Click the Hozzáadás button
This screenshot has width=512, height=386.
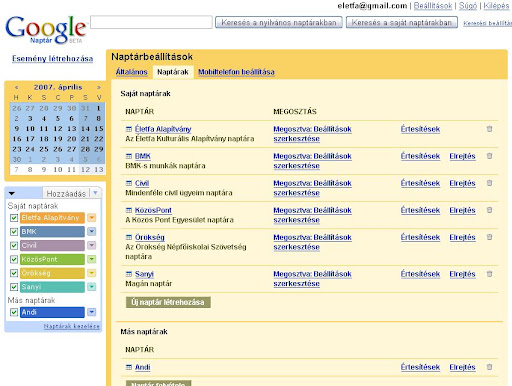pos(66,193)
